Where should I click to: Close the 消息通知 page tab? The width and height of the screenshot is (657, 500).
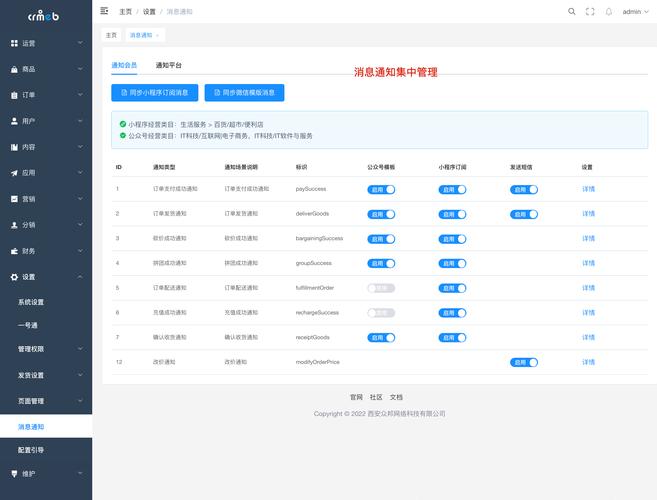[x=158, y=36]
